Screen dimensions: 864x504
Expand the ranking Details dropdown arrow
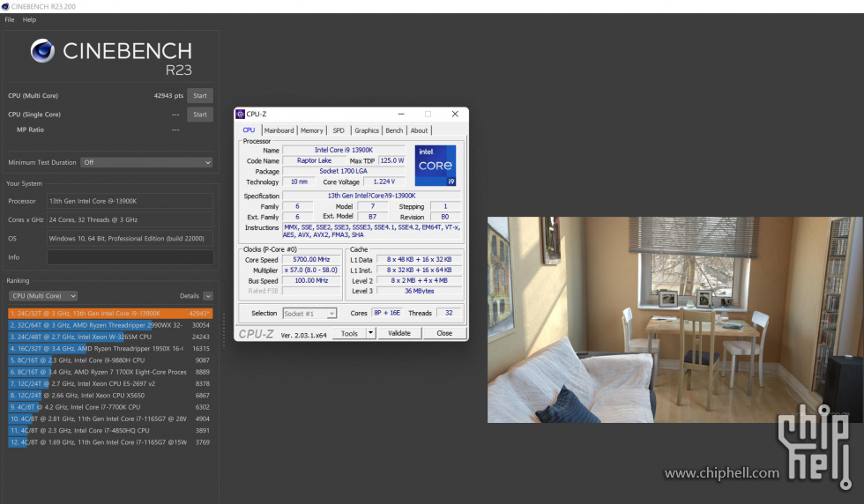click(x=208, y=296)
